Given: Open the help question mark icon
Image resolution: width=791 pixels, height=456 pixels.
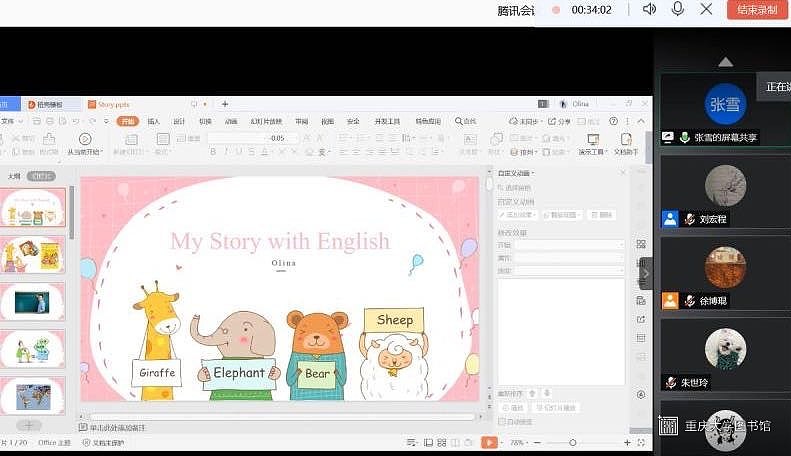Looking at the screenshot, I should click(613, 121).
